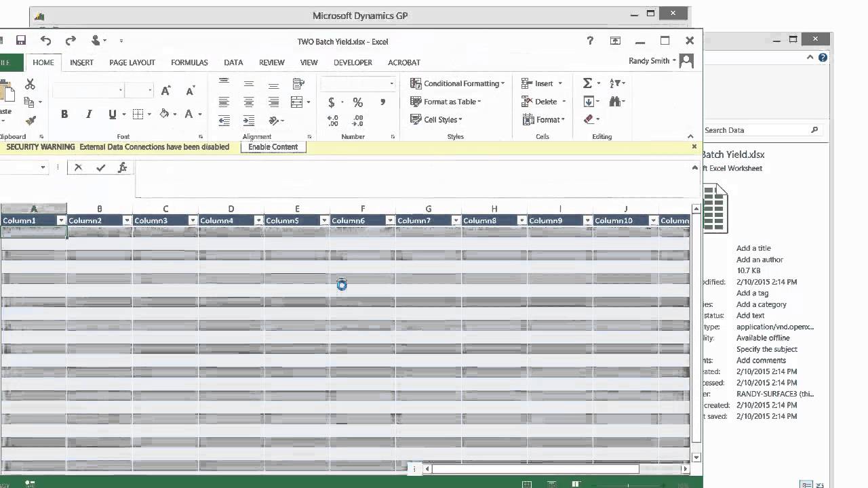
Task: Open the font color dropdown arrow
Action: (x=200, y=115)
